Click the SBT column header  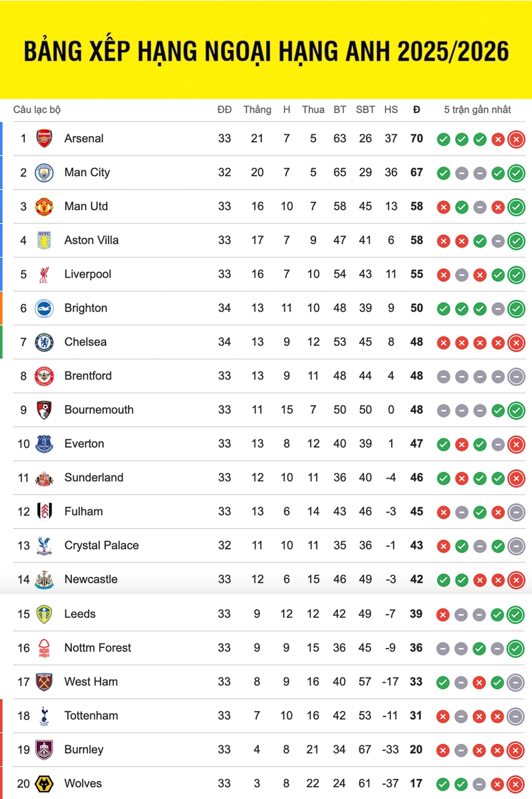[x=365, y=110]
